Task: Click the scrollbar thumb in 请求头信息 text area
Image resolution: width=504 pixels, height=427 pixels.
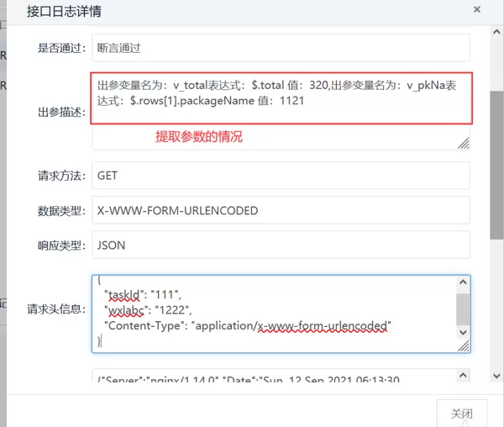Action: (x=463, y=307)
